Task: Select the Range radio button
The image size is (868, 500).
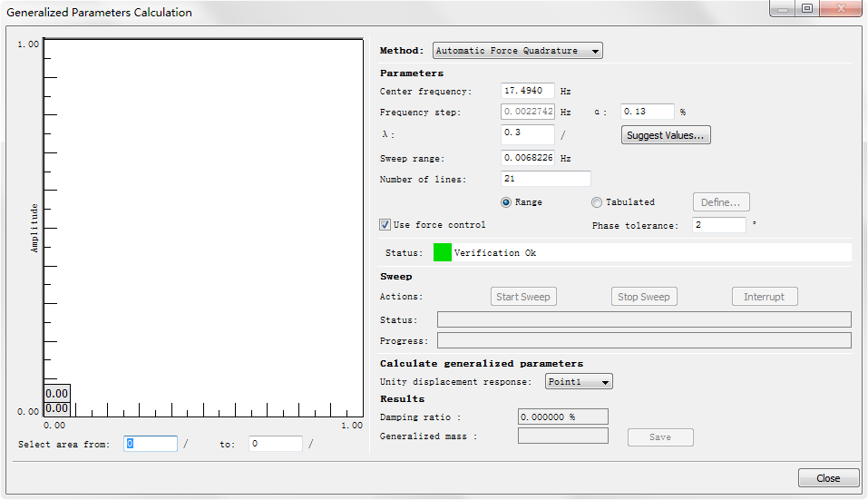Action: click(x=506, y=202)
